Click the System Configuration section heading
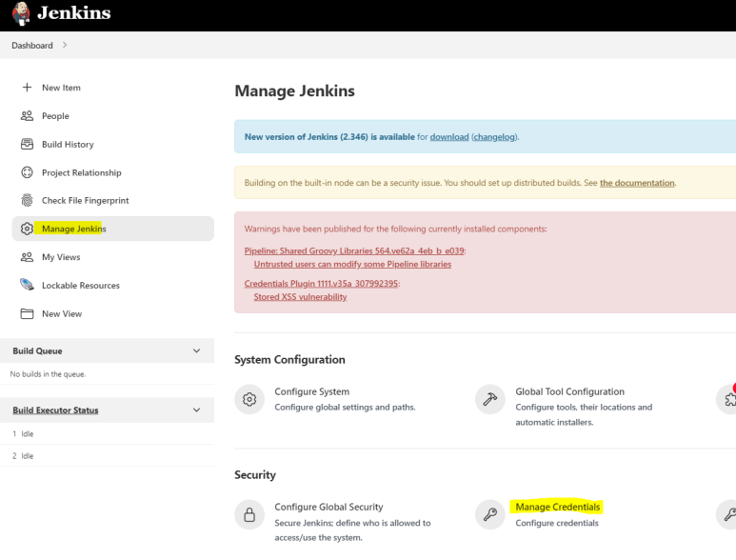736x560 pixels. coord(289,360)
